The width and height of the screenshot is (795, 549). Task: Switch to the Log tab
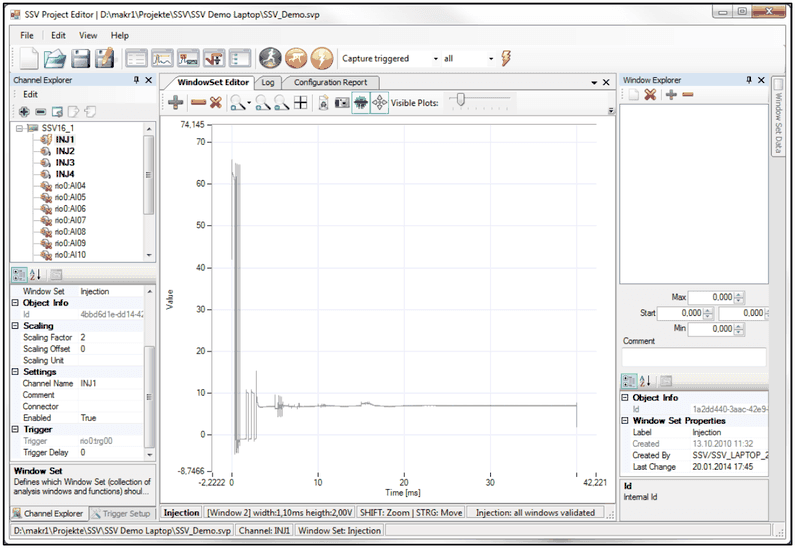(x=268, y=82)
